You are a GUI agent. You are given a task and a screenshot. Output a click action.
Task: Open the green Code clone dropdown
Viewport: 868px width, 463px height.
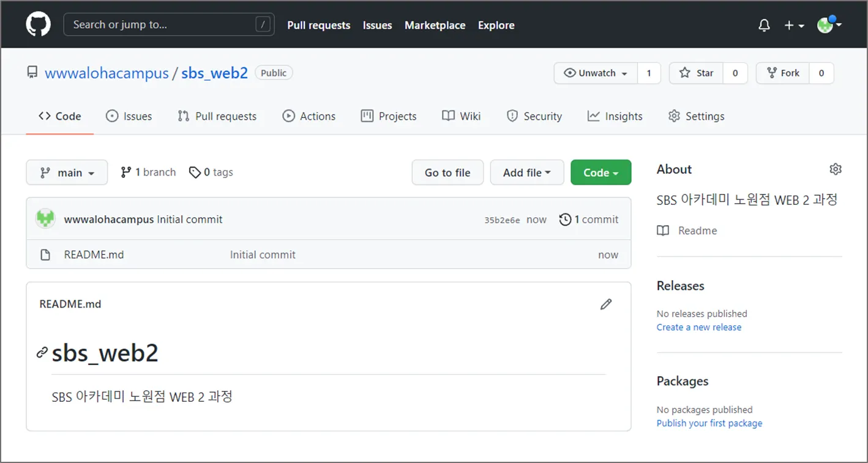click(600, 172)
